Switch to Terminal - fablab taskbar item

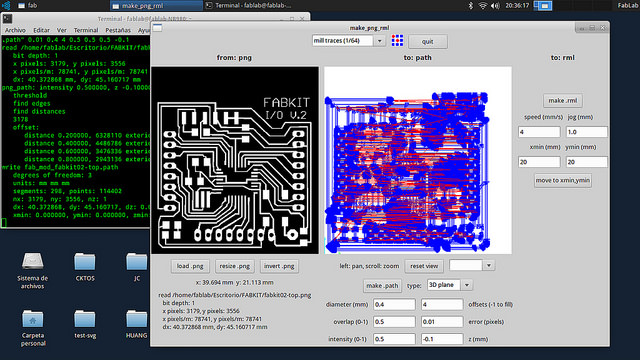point(249,5)
